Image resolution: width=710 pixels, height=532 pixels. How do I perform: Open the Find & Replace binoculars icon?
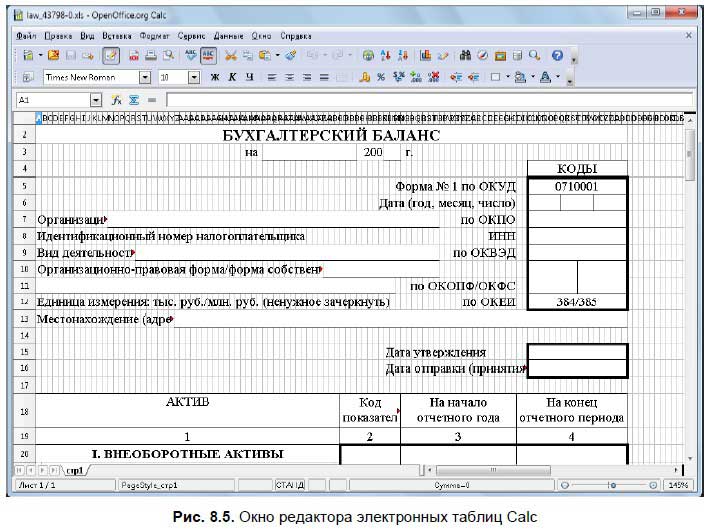point(466,56)
